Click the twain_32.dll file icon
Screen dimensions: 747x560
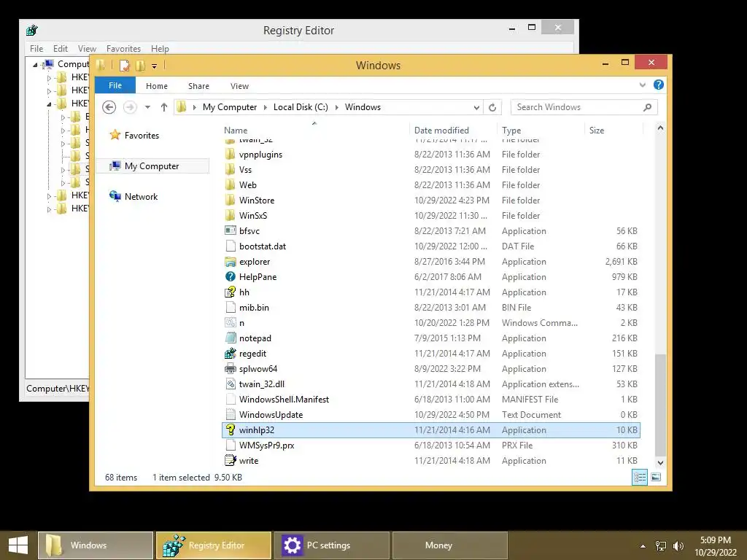pyautogui.click(x=230, y=384)
